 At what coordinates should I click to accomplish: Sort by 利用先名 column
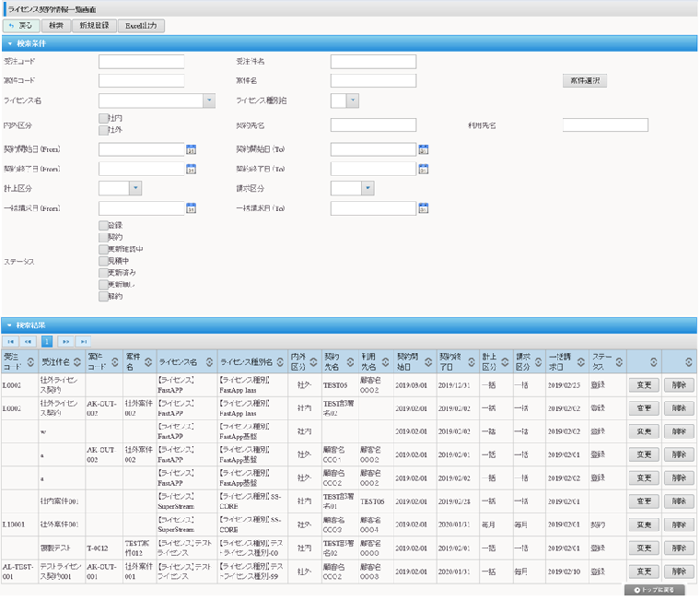coord(385,362)
